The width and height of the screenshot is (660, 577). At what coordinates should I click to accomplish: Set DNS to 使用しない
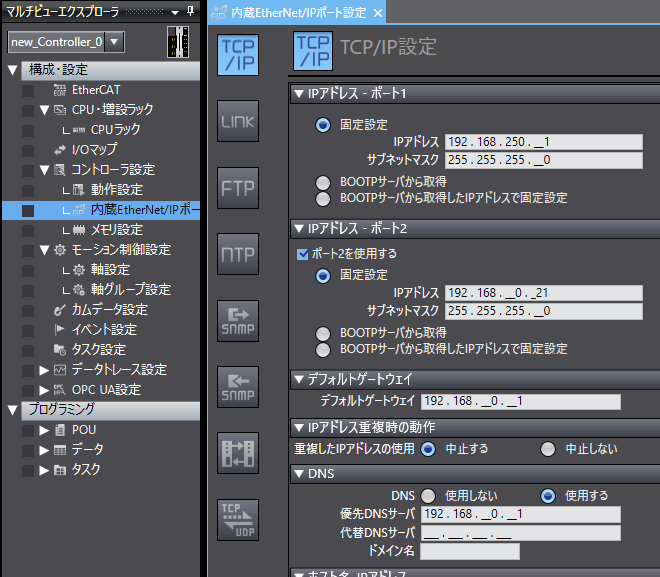tap(428, 495)
